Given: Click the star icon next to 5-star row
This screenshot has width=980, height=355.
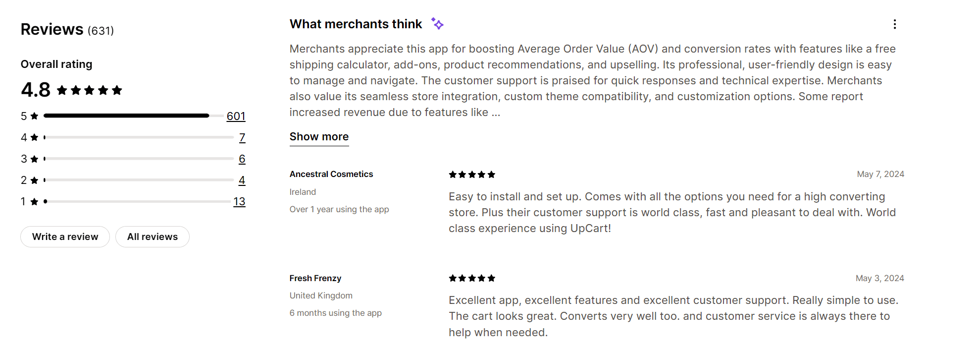Looking at the screenshot, I should click(34, 116).
